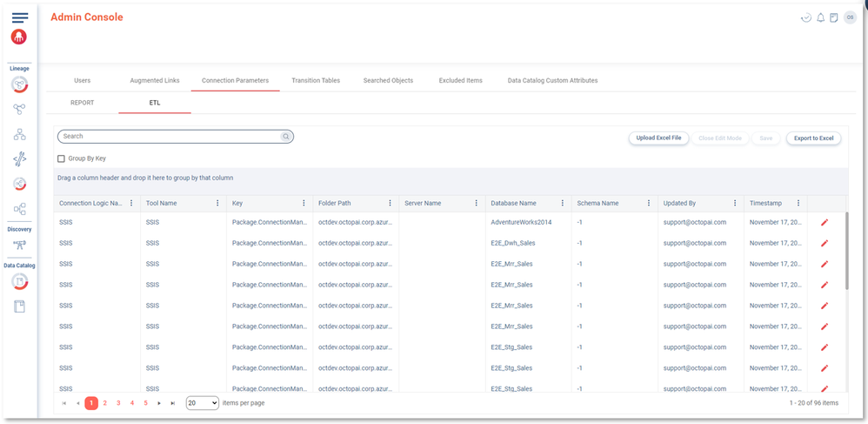868x424 pixels.
Task: Open the Tool Name column options menu
Action: tap(217, 203)
